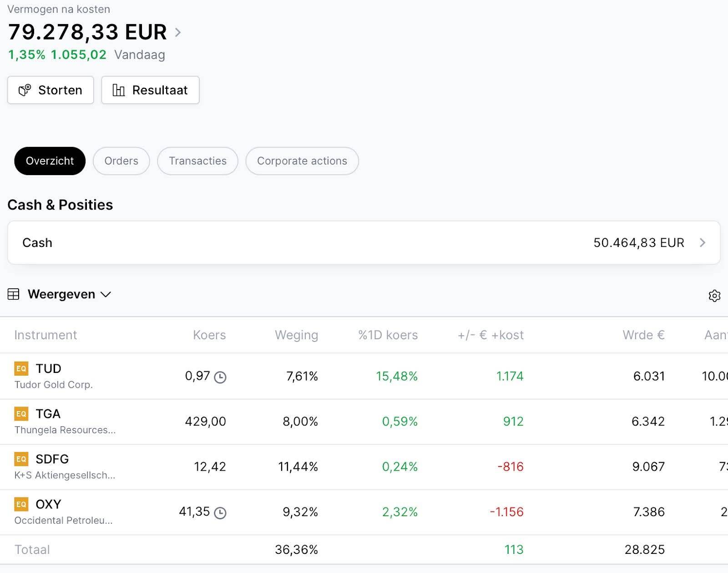Expand the Cash row chevron

[x=702, y=242]
